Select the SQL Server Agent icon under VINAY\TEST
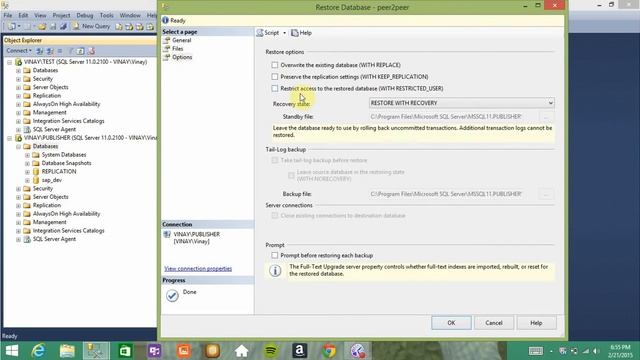640x360 pixels. point(27,129)
